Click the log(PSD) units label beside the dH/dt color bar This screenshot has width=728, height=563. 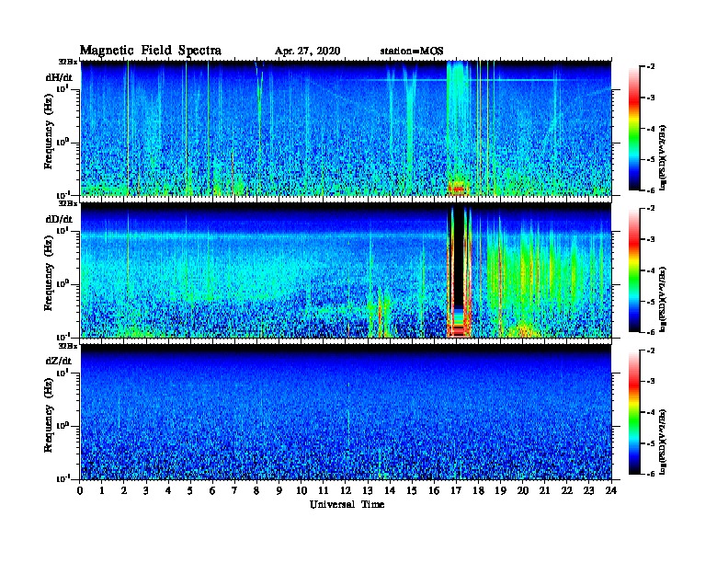tap(664, 157)
